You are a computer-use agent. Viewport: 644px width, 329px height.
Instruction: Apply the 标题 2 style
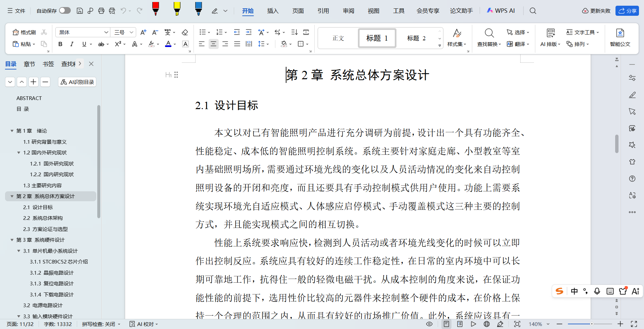point(416,38)
